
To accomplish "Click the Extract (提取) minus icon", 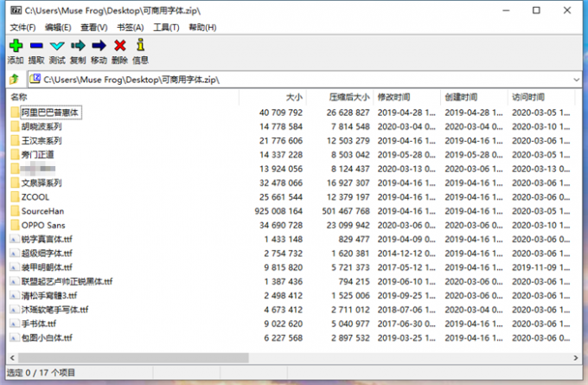I will click(36, 46).
